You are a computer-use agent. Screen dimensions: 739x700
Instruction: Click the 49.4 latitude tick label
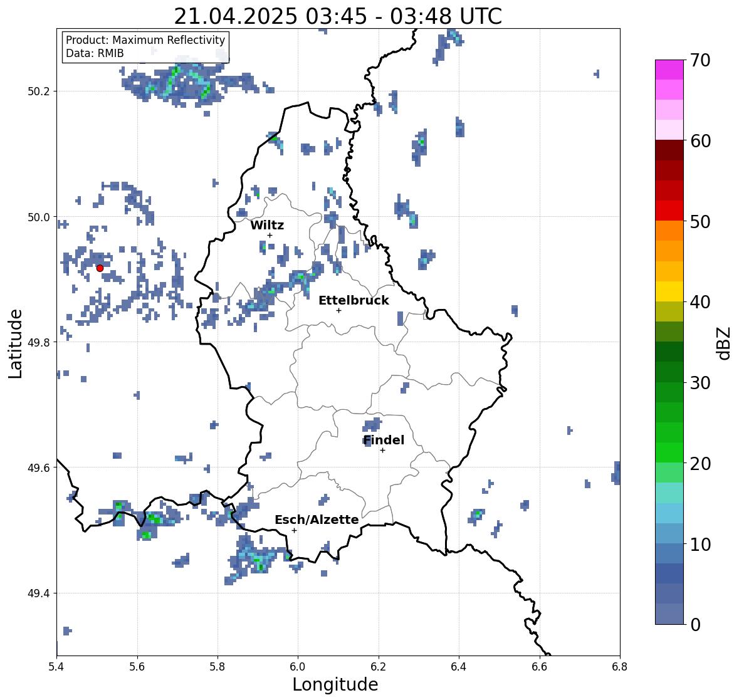(x=39, y=593)
